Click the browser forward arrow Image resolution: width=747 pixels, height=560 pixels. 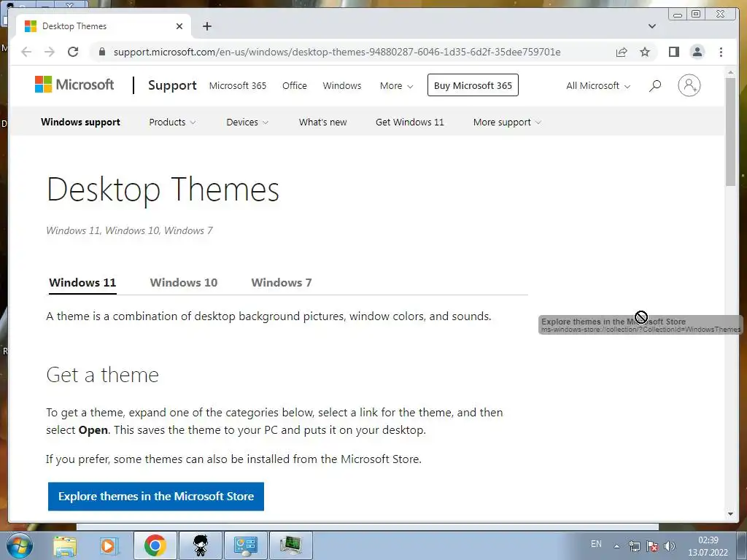click(50, 52)
